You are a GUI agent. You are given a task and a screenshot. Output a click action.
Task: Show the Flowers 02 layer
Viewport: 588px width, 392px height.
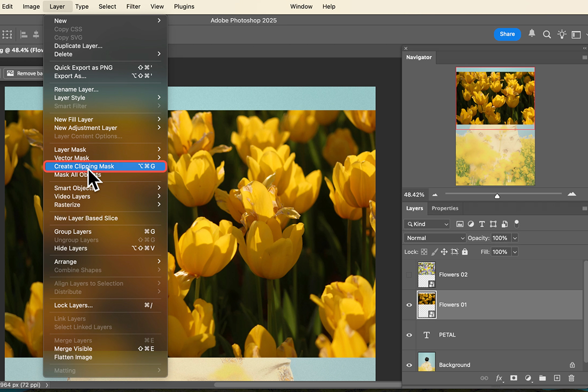coord(409,275)
